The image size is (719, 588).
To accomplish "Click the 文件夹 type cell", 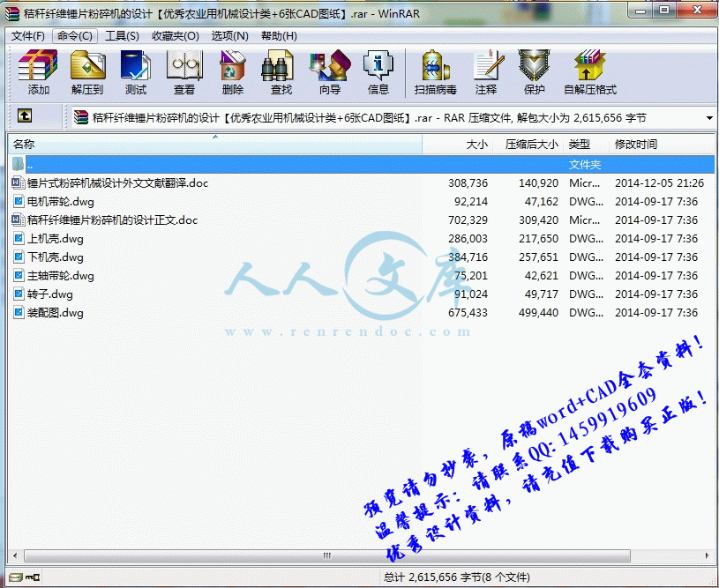I will point(585,165).
